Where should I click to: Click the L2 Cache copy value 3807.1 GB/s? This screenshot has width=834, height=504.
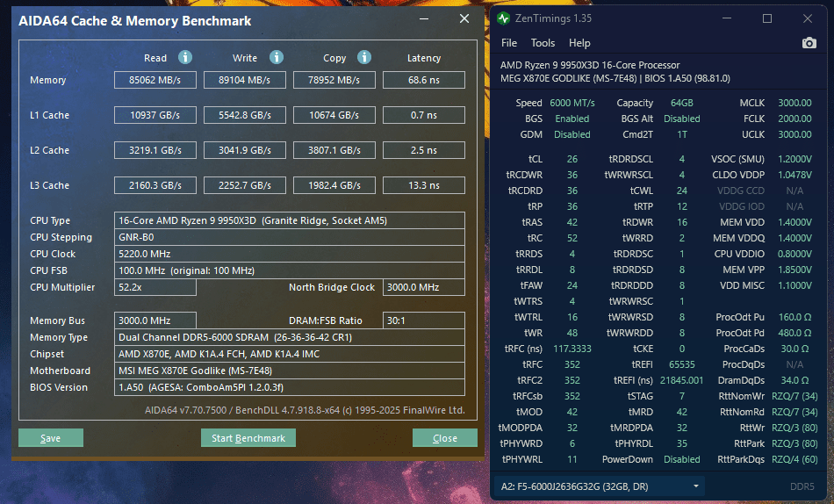[334, 150]
